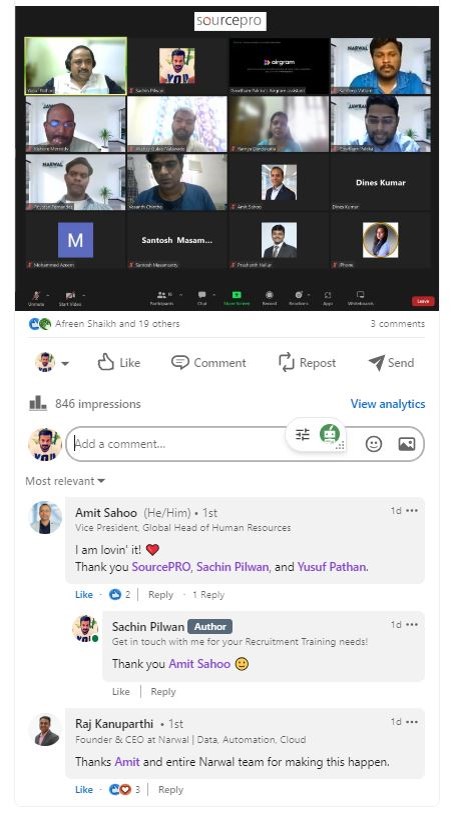Open the Most relevant sort dropdown
Image resolution: width=454 pixels, height=813 pixels.
pyautogui.click(x=65, y=481)
